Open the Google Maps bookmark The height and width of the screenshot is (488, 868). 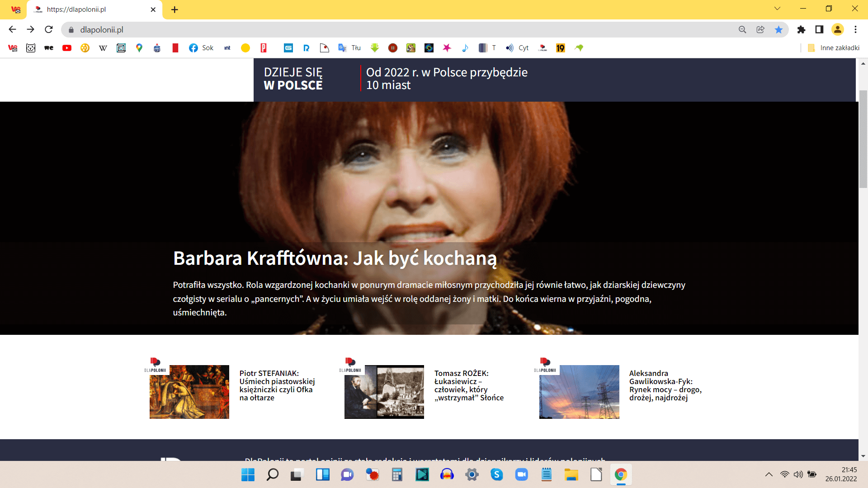point(139,48)
